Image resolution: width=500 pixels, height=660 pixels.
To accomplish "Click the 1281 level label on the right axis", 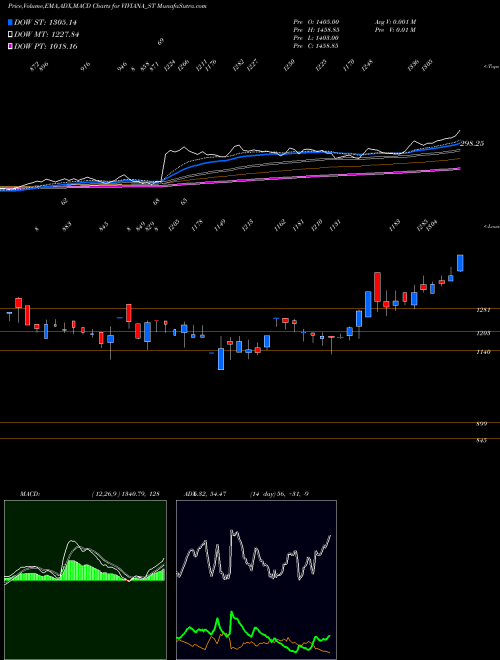I will pos(482,310).
